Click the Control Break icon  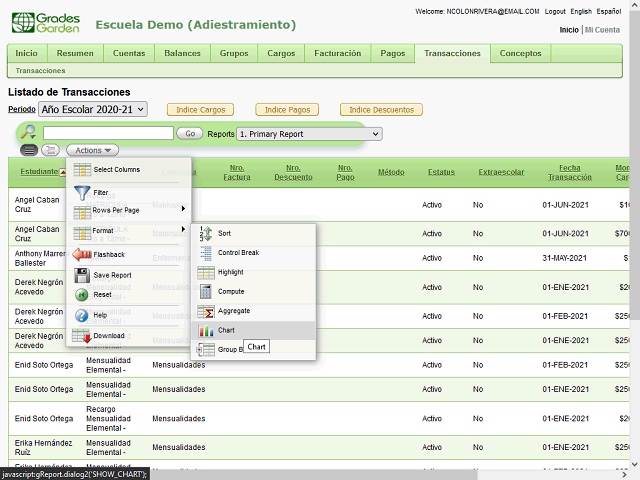[x=206, y=253]
